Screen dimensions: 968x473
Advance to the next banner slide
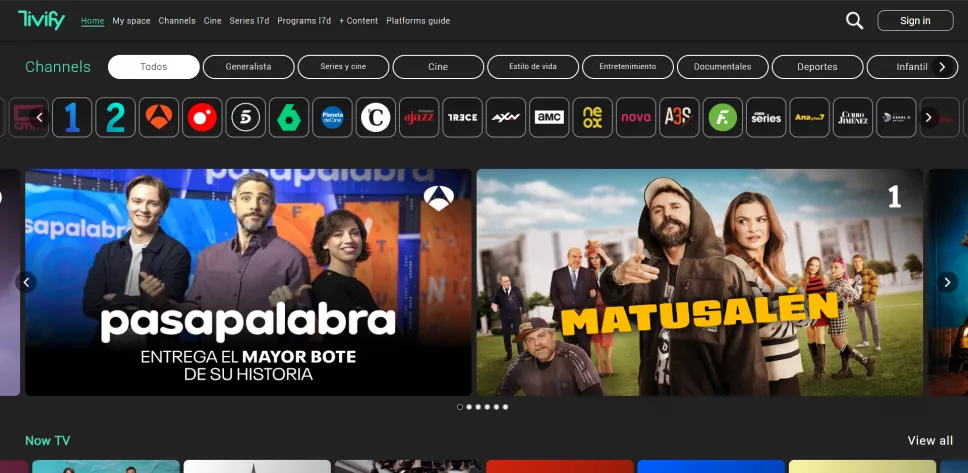947,282
